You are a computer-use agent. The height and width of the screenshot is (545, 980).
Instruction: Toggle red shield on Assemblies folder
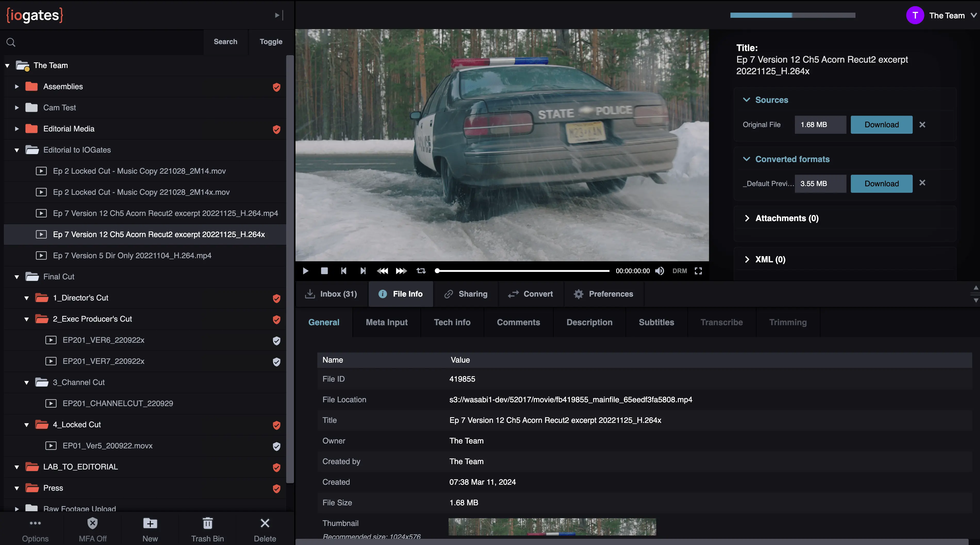pos(277,87)
